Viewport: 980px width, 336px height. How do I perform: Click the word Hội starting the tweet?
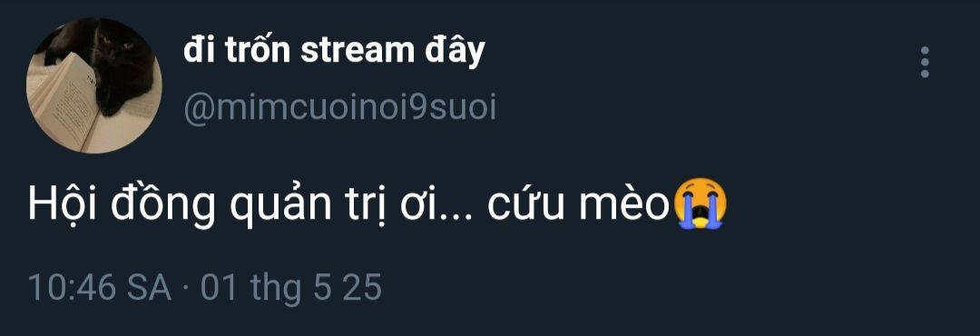(63, 204)
